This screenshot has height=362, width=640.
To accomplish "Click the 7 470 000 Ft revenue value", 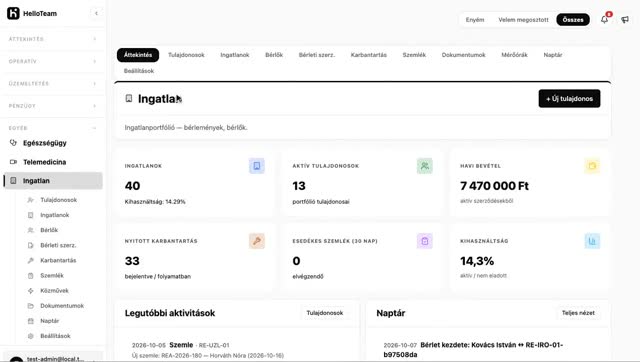I will (494, 186).
